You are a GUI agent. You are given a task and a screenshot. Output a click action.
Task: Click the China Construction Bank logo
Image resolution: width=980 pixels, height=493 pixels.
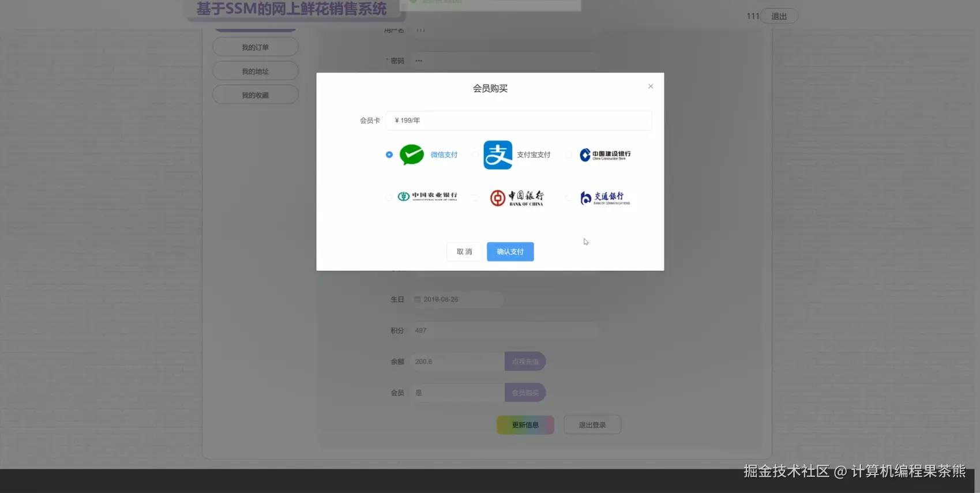coord(605,155)
